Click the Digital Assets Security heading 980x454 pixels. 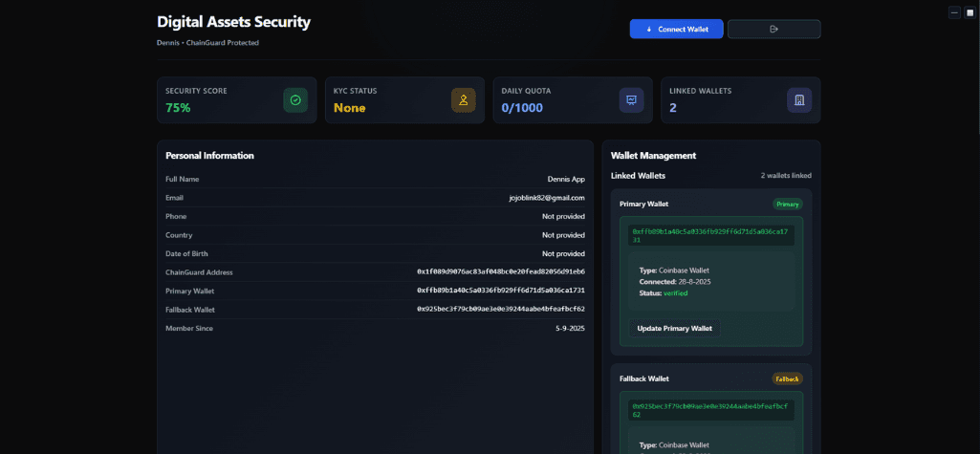(x=233, y=22)
